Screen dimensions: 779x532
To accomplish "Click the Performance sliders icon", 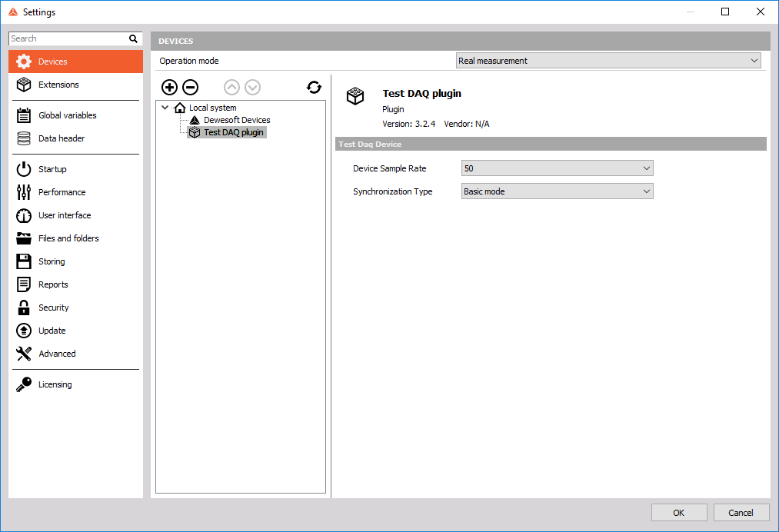I will click(x=23, y=192).
